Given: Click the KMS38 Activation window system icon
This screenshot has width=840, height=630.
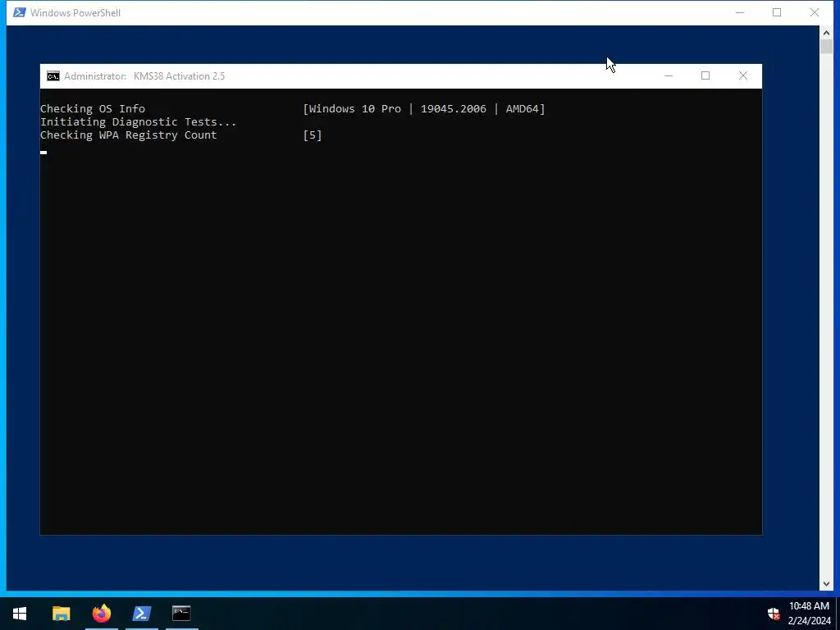Looking at the screenshot, I should pos(53,76).
